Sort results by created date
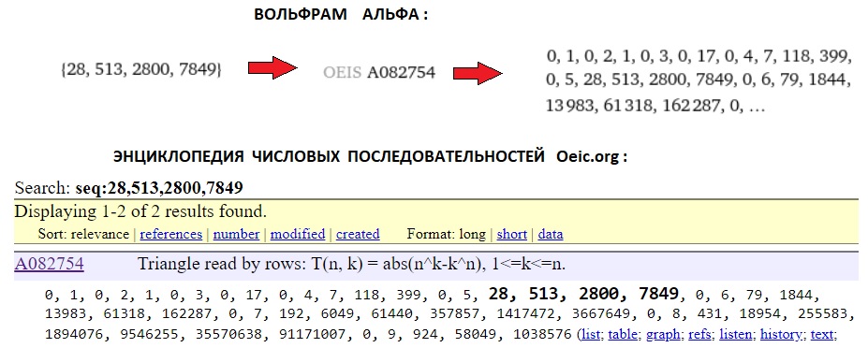This screenshot has height=348, width=868. tap(358, 234)
